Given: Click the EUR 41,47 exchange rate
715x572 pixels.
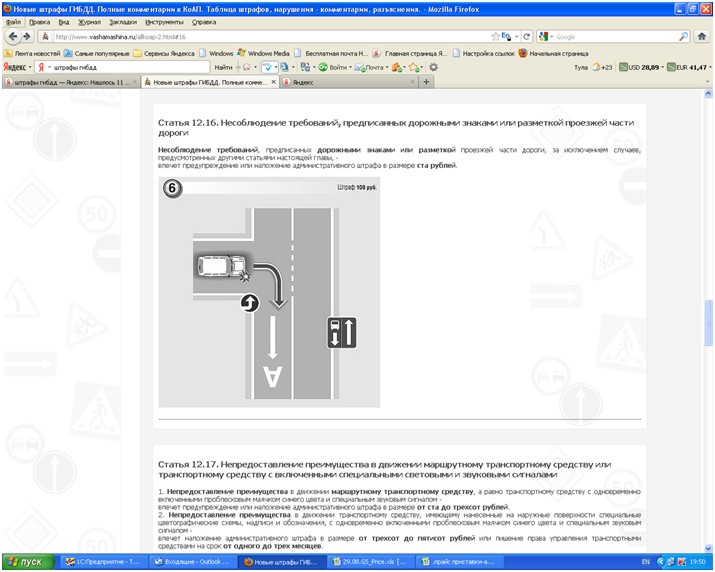Looking at the screenshot, I should (687, 67).
